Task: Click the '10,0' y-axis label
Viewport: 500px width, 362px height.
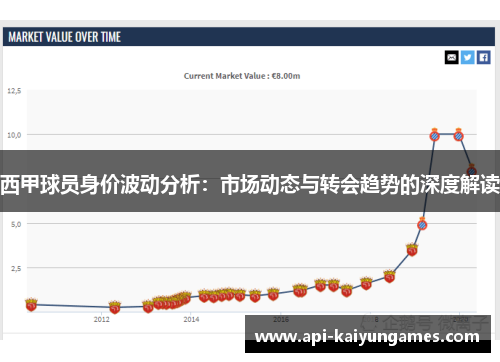Action: (x=14, y=135)
